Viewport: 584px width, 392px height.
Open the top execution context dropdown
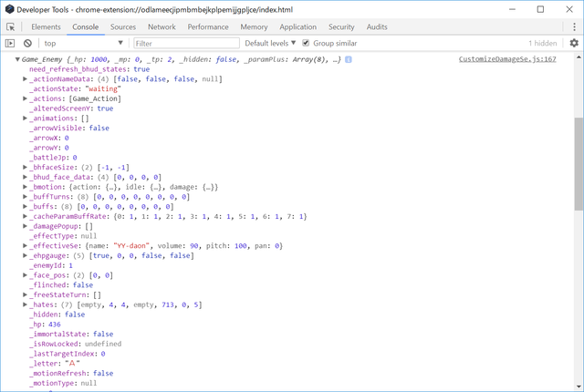[x=83, y=43]
